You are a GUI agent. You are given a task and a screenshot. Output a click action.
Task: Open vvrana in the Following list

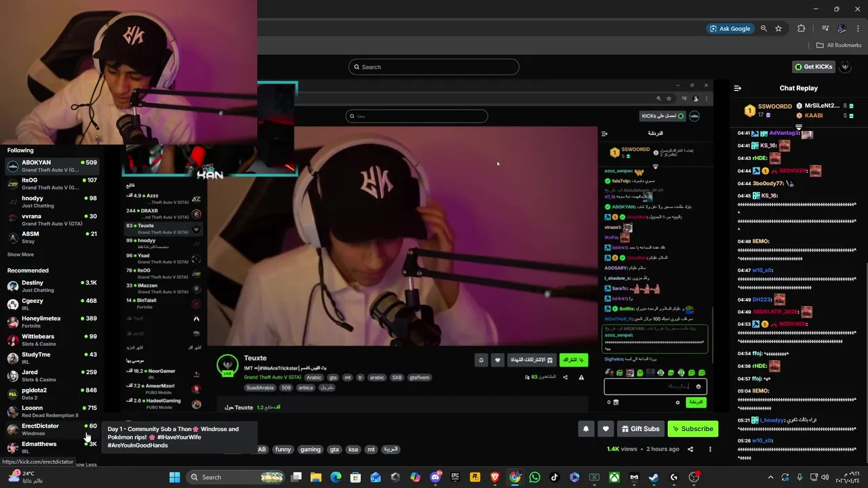coord(52,220)
